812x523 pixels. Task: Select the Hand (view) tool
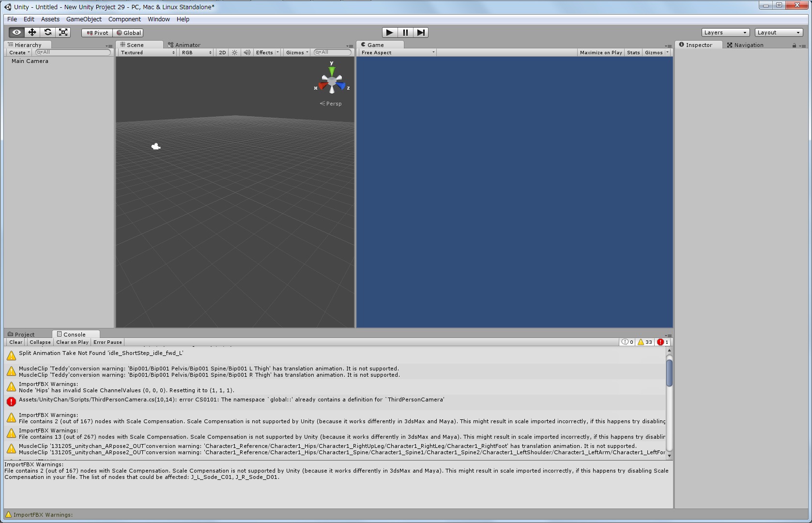[16, 32]
